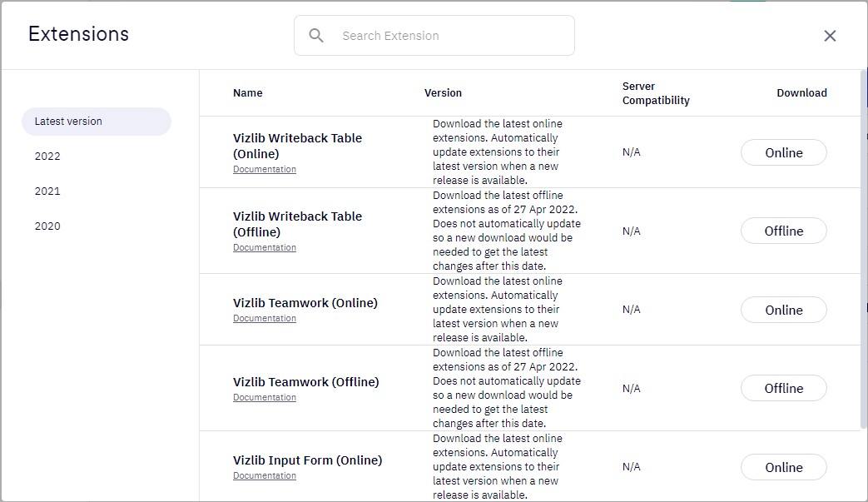Open Documentation for Writeback Table (Offline)
Image resolution: width=868 pixels, height=502 pixels.
(x=265, y=247)
